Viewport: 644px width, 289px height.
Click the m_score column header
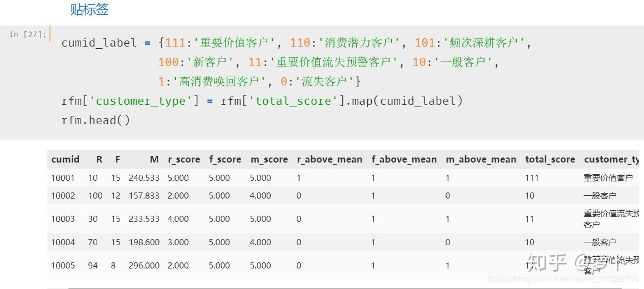[x=269, y=159]
